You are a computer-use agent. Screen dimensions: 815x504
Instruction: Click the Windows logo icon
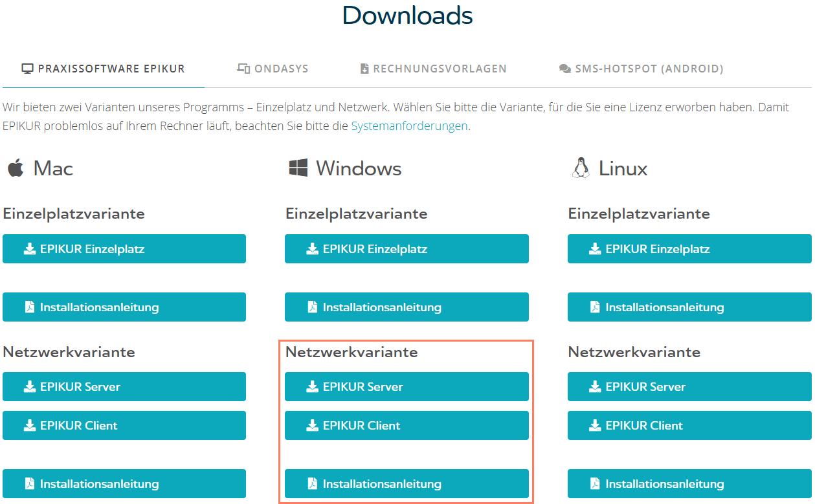click(298, 169)
